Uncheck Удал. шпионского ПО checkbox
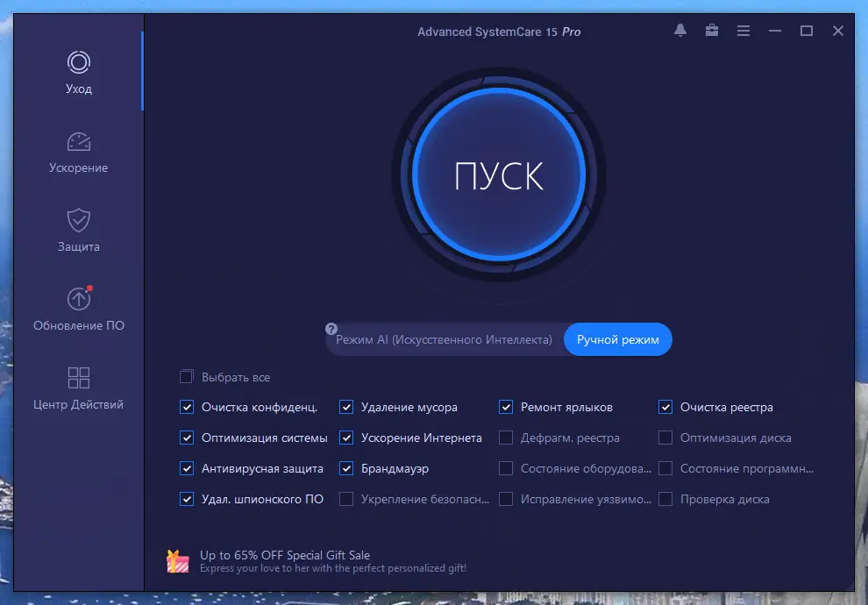The height and width of the screenshot is (605, 868). pyautogui.click(x=187, y=499)
